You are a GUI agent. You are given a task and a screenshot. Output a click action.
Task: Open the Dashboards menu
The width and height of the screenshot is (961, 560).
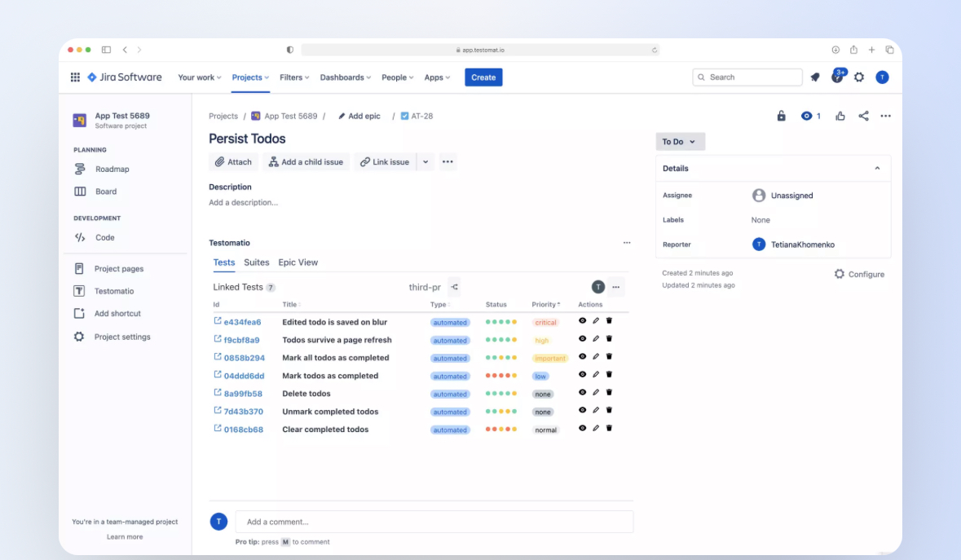click(x=345, y=77)
